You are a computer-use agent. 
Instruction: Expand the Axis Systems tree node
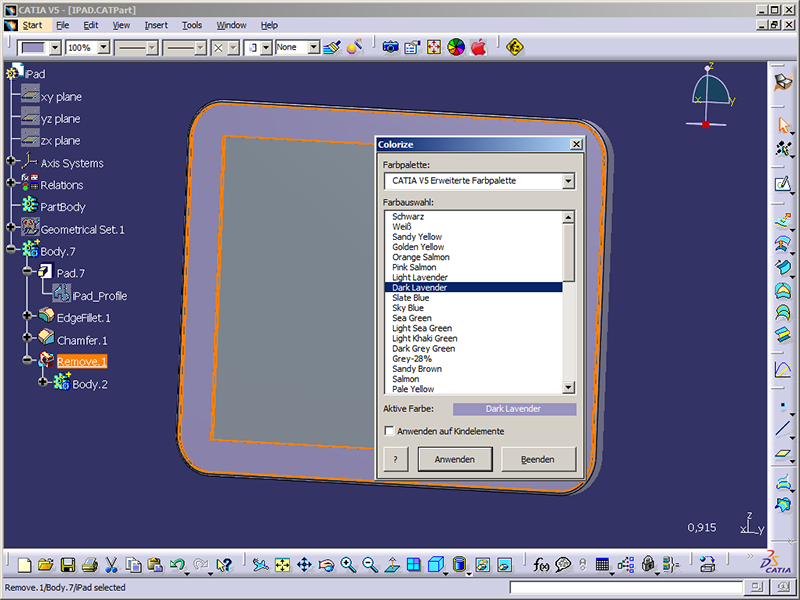[x=11, y=161]
